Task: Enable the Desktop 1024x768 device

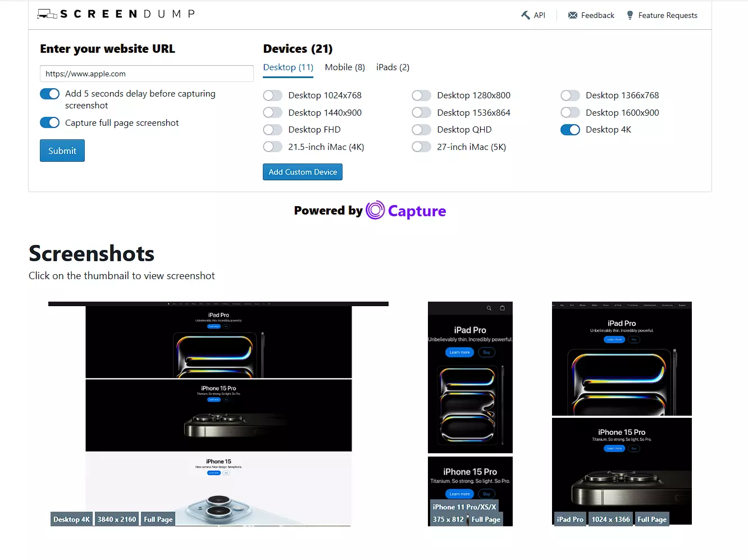Action: point(272,95)
